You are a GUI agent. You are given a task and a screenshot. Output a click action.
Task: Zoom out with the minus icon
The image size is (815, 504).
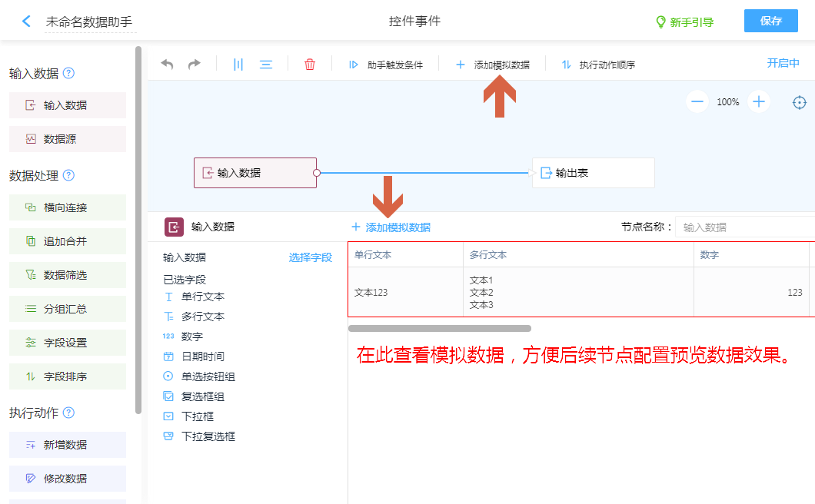pos(697,101)
